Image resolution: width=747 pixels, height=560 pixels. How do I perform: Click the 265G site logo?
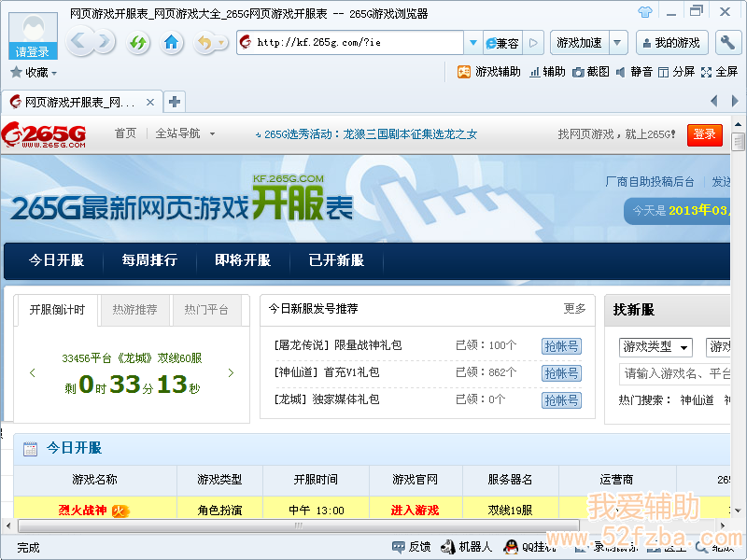coord(44,134)
